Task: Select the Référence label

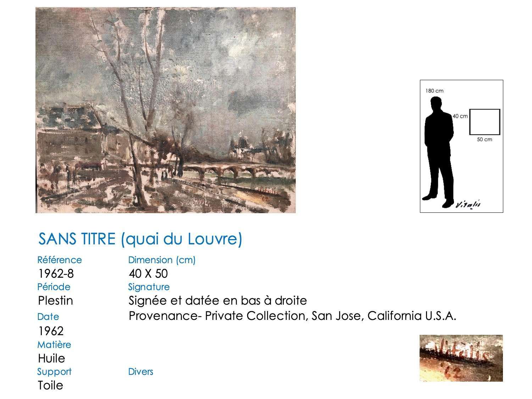Action: (x=59, y=260)
